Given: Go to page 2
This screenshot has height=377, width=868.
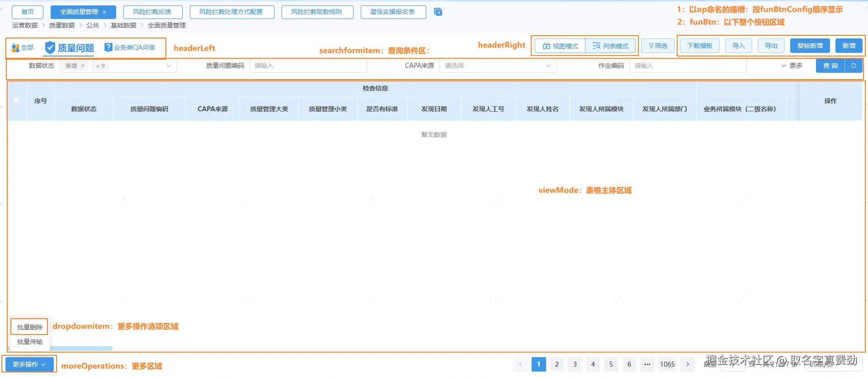Looking at the screenshot, I should (x=557, y=364).
